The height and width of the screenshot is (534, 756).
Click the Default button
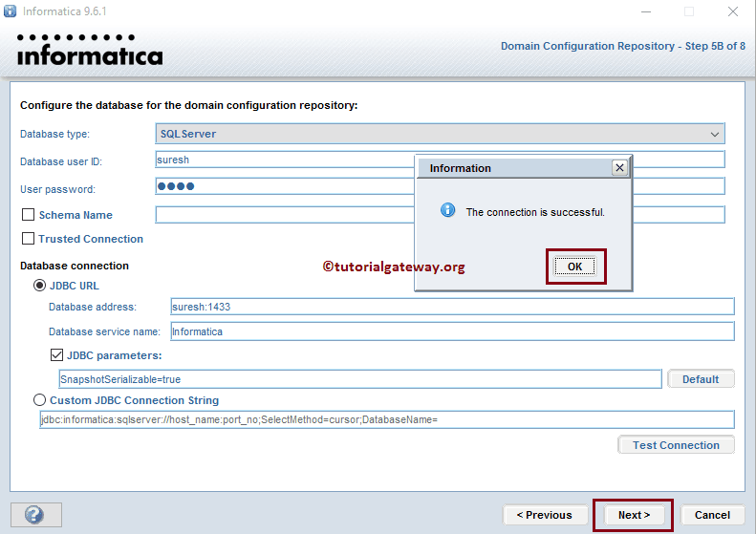pos(701,379)
